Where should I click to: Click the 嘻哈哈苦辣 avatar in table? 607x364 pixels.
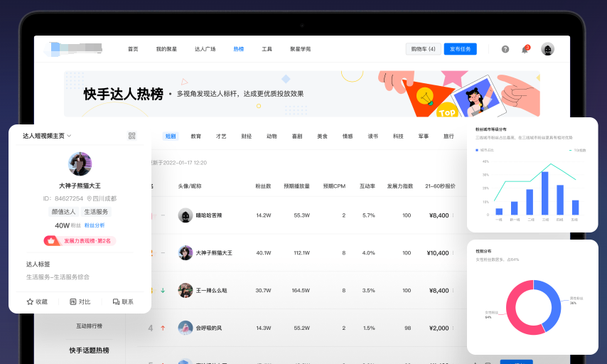coord(186,215)
